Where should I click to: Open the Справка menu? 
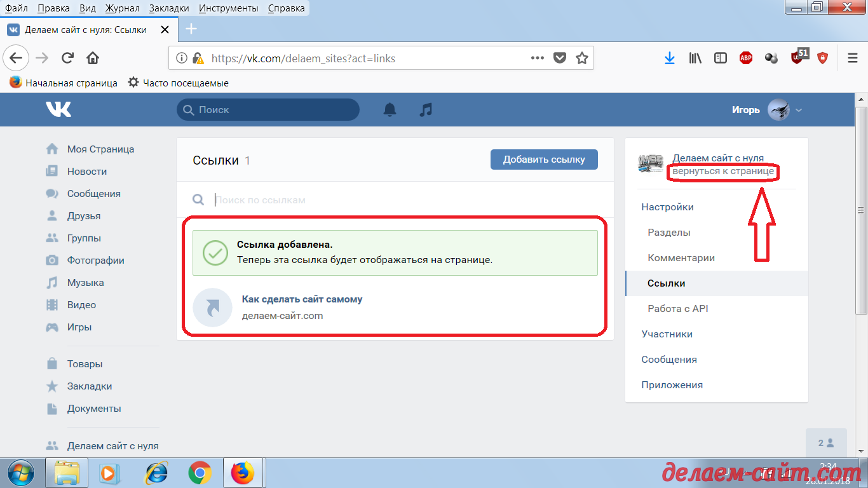coord(286,8)
